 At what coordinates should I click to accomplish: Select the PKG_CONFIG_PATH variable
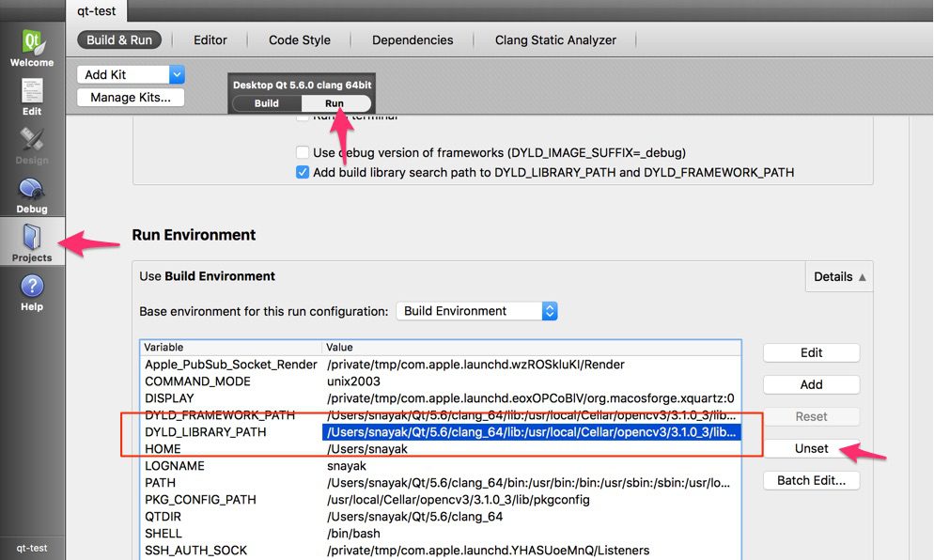click(200, 500)
